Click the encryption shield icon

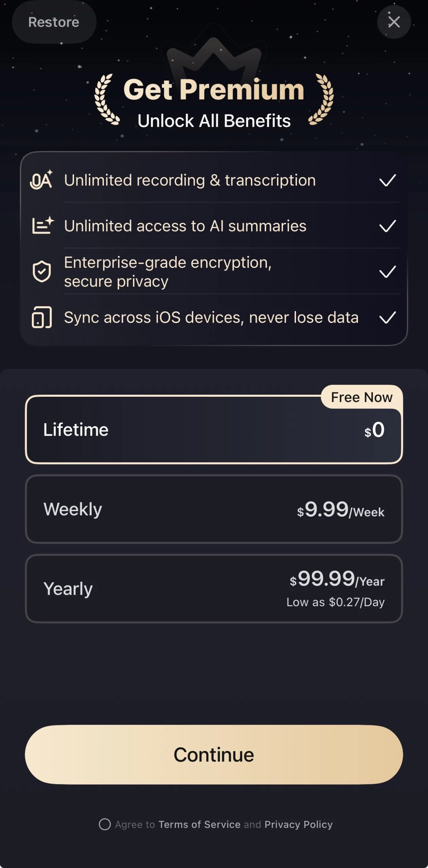(x=42, y=272)
